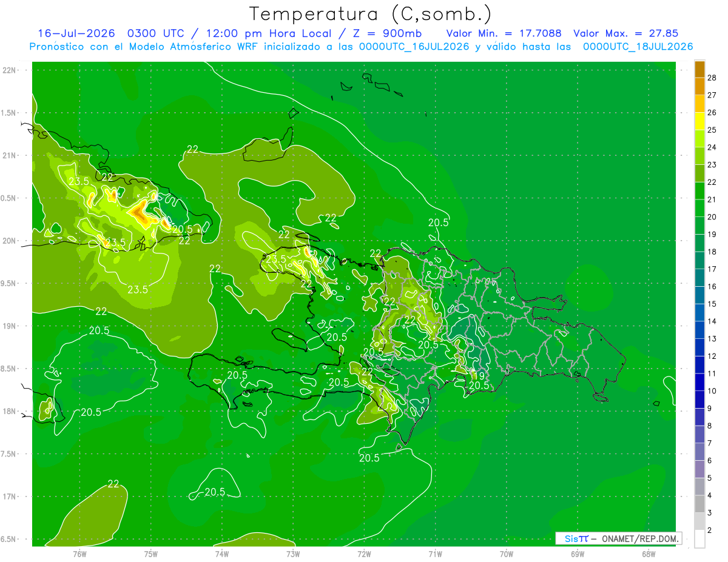Click the "17N" latitude axis label
The width and height of the screenshot is (728, 562).
(10, 497)
